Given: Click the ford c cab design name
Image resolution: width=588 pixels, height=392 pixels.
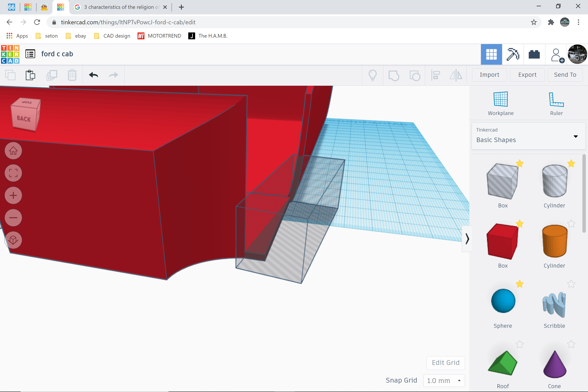Looking at the screenshot, I should click(57, 54).
